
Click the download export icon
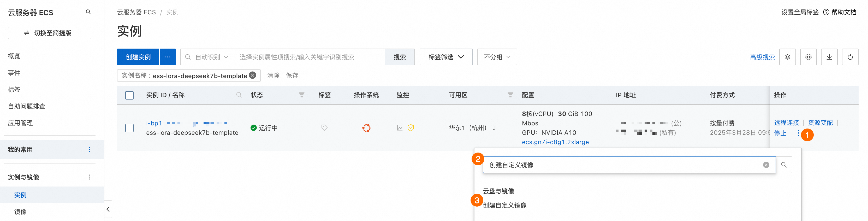point(829,57)
